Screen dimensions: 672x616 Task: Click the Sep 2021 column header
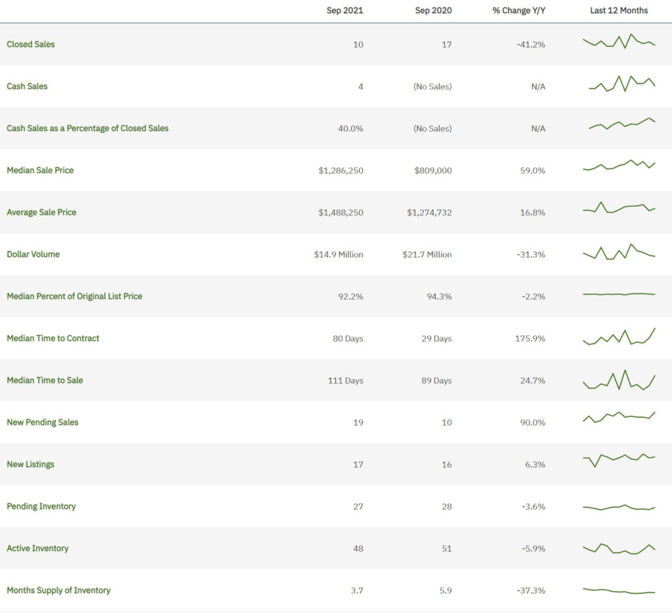345,10
